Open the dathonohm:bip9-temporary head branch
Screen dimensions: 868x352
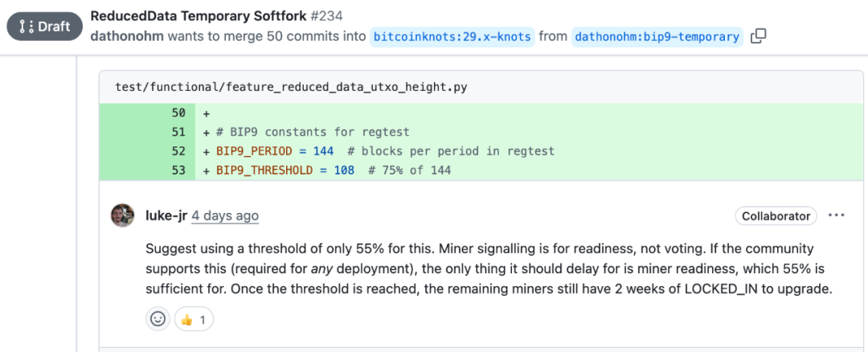(x=657, y=36)
